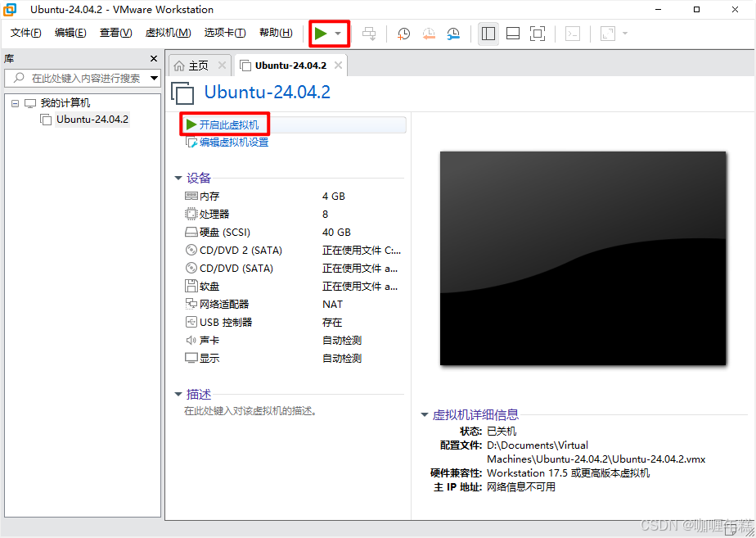Screen dimensions: 756x538
Task: Click the 显示 monitor icon
Action: click(x=191, y=358)
